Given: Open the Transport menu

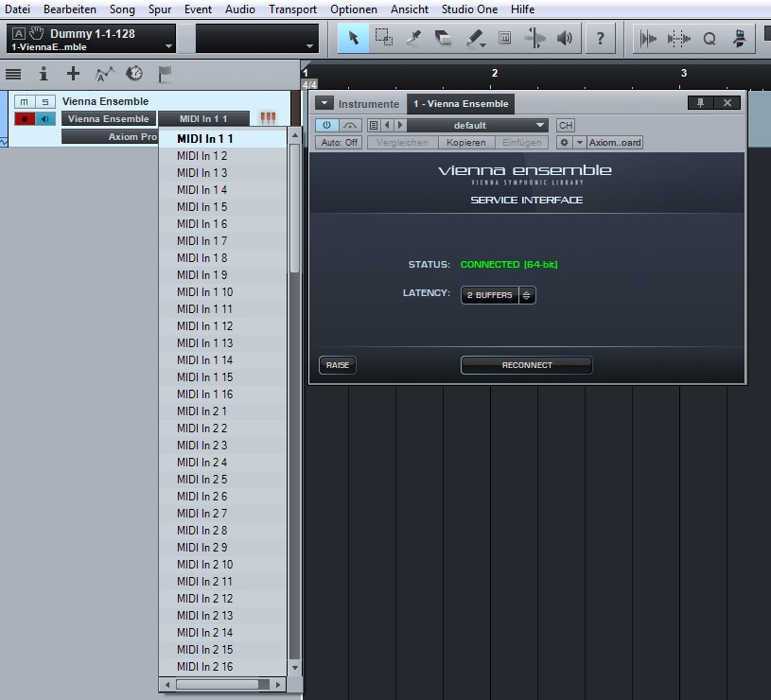Looking at the screenshot, I should [292, 9].
